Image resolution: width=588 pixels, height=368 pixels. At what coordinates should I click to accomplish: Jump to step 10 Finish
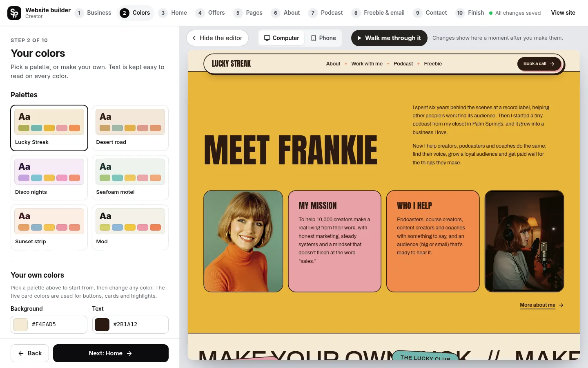470,13
